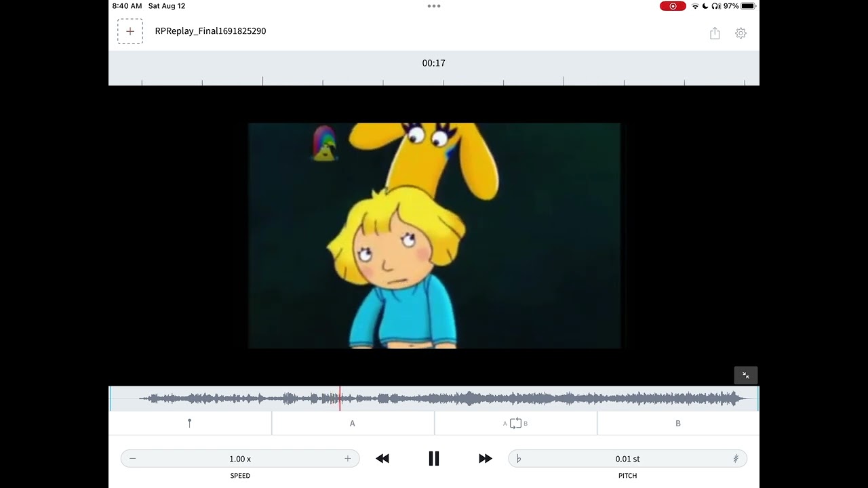The width and height of the screenshot is (868, 488).
Task: Fast forward the playback
Action: click(x=486, y=459)
